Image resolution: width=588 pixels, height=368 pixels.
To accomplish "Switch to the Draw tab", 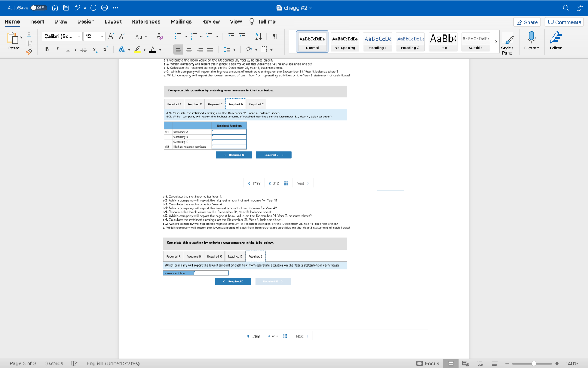I will [61, 21].
